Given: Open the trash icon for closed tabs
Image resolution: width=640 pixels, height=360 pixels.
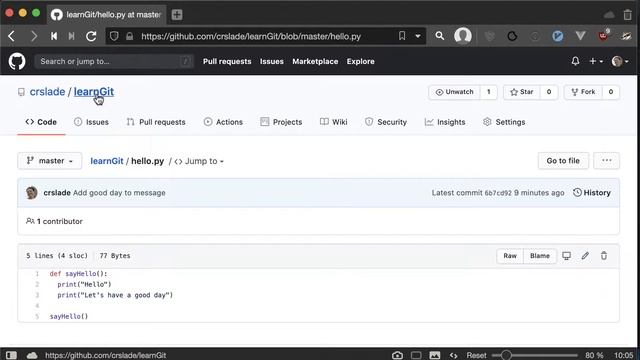Looking at the screenshot, I should click(x=628, y=15).
